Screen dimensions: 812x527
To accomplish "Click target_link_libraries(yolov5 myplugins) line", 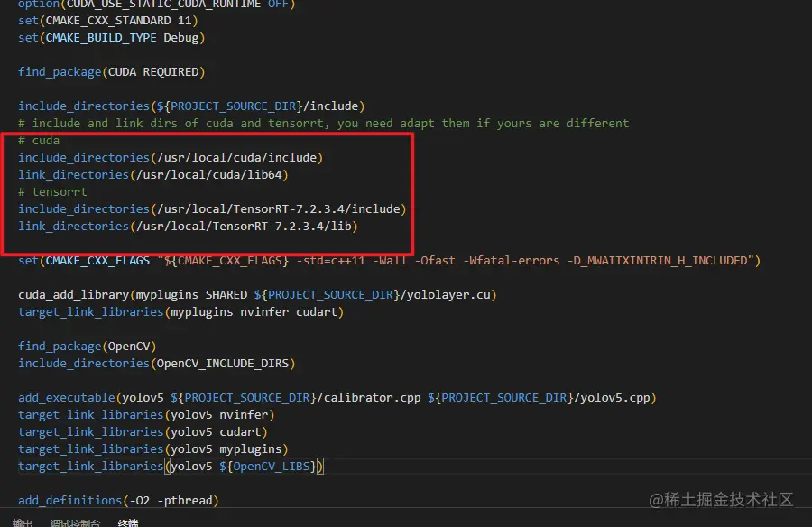I will (153, 448).
